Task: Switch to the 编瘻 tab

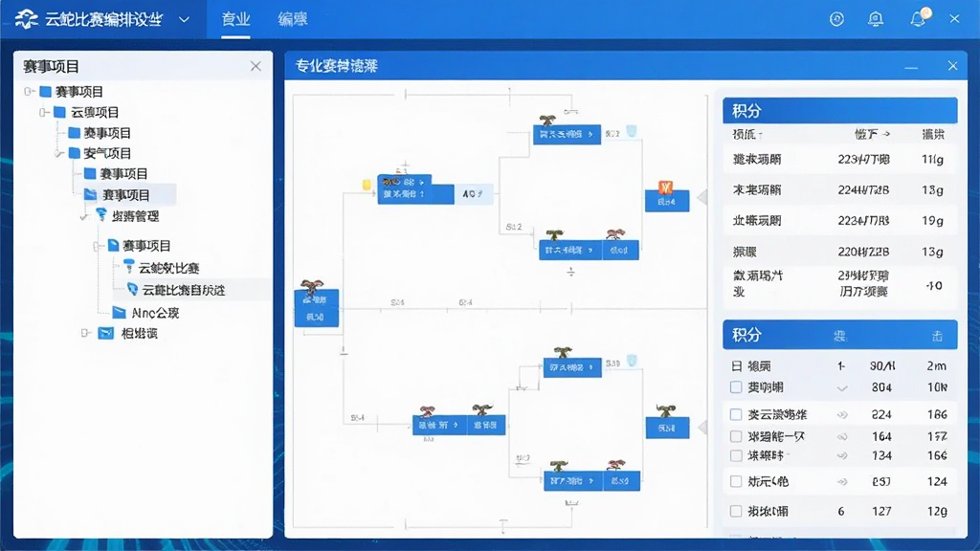Action: 293,19
